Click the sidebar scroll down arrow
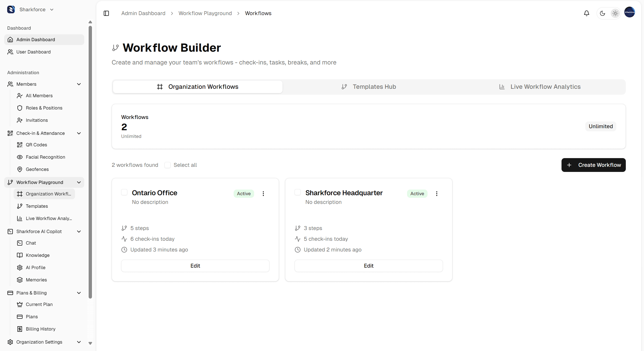This screenshot has width=644, height=351. (90, 343)
